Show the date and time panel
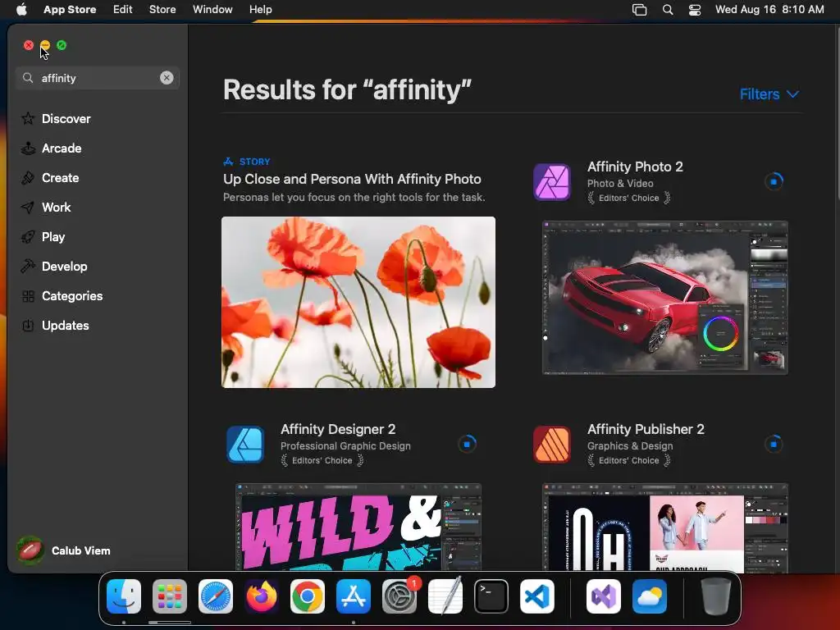840x630 pixels. click(x=769, y=10)
